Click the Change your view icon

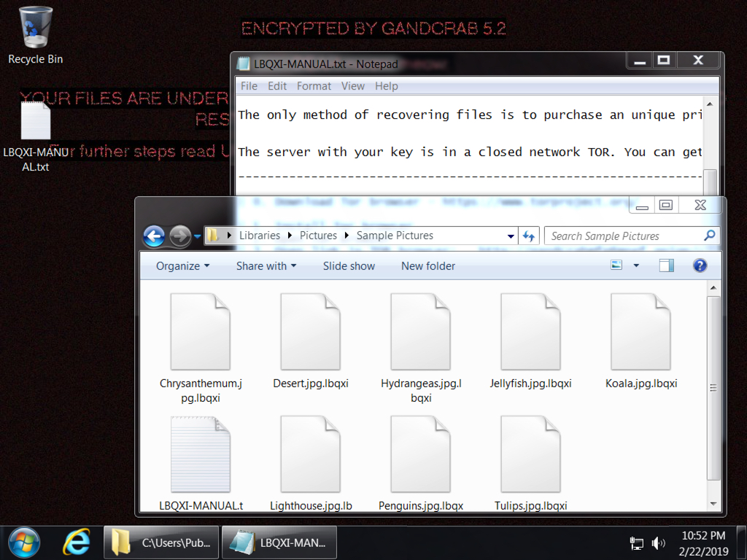tap(616, 265)
